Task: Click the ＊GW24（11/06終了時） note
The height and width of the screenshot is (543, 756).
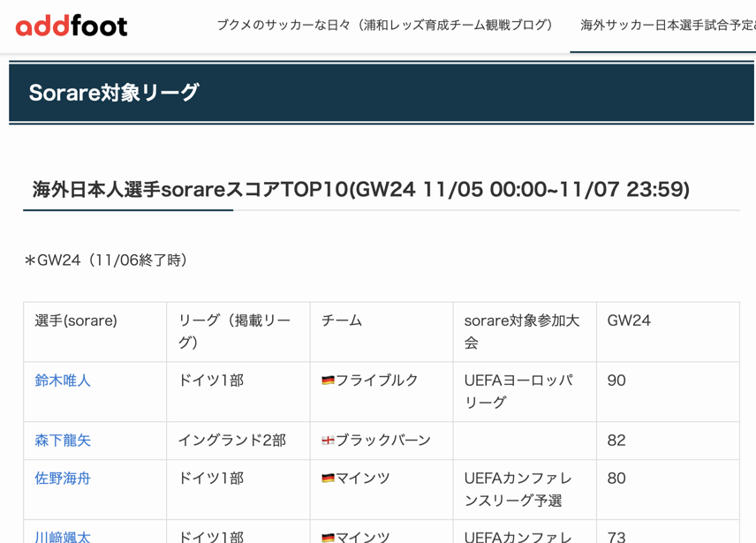Action: (x=106, y=260)
